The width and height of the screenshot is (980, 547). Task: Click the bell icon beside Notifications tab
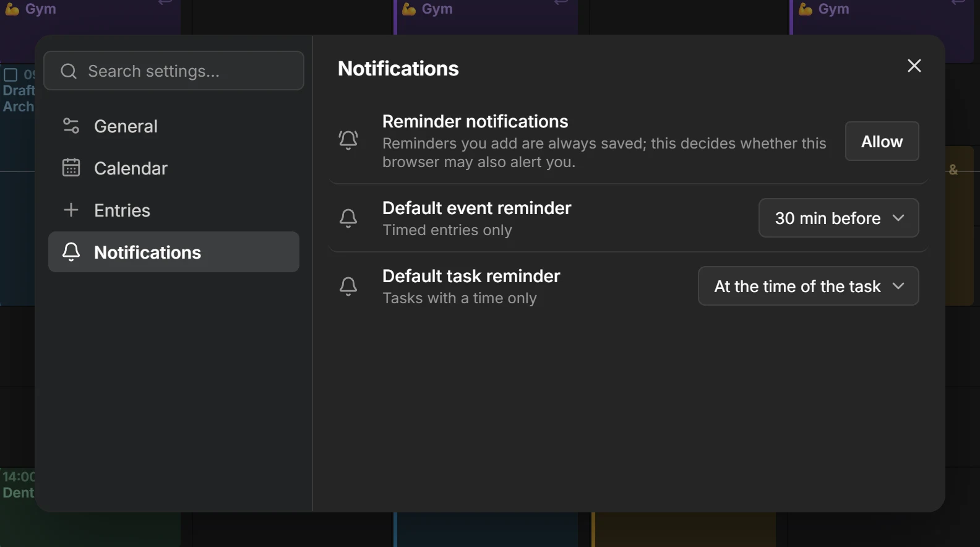click(x=71, y=252)
